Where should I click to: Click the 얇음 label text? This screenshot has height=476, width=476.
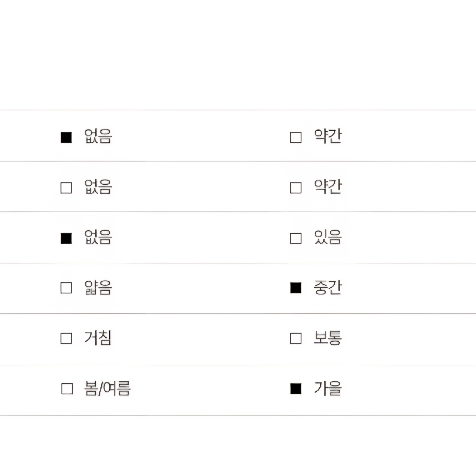pyautogui.click(x=98, y=288)
